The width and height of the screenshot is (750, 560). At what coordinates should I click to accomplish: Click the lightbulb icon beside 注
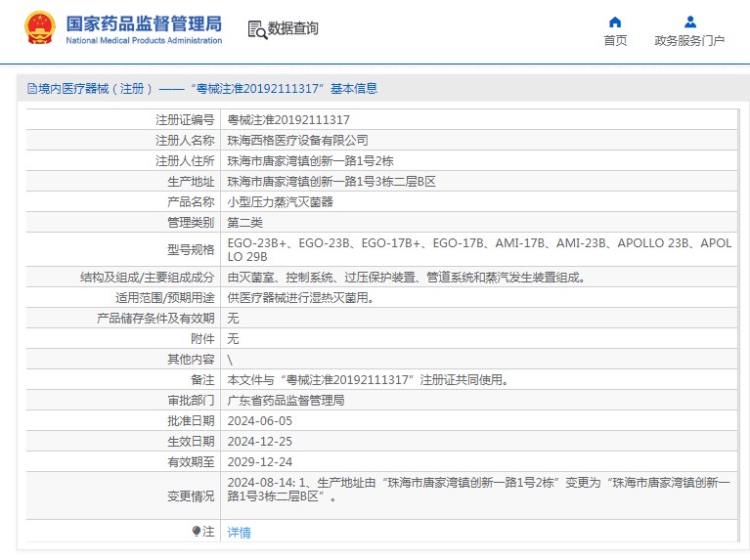coord(197,532)
